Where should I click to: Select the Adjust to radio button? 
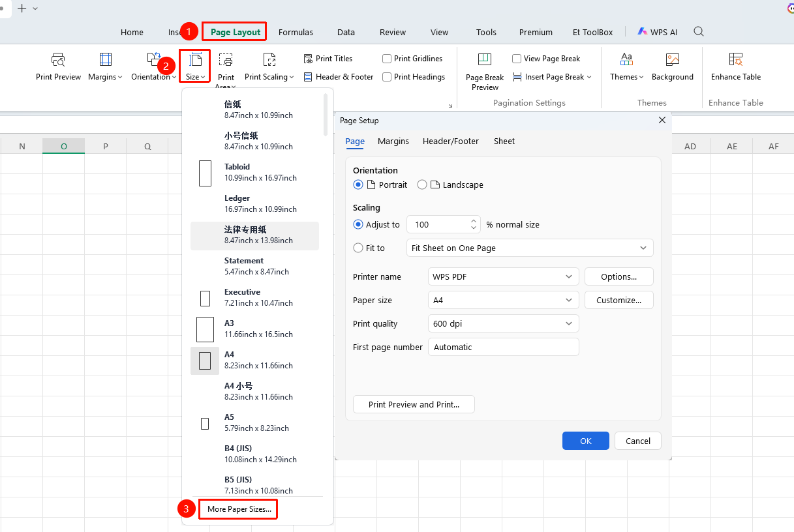click(x=358, y=225)
